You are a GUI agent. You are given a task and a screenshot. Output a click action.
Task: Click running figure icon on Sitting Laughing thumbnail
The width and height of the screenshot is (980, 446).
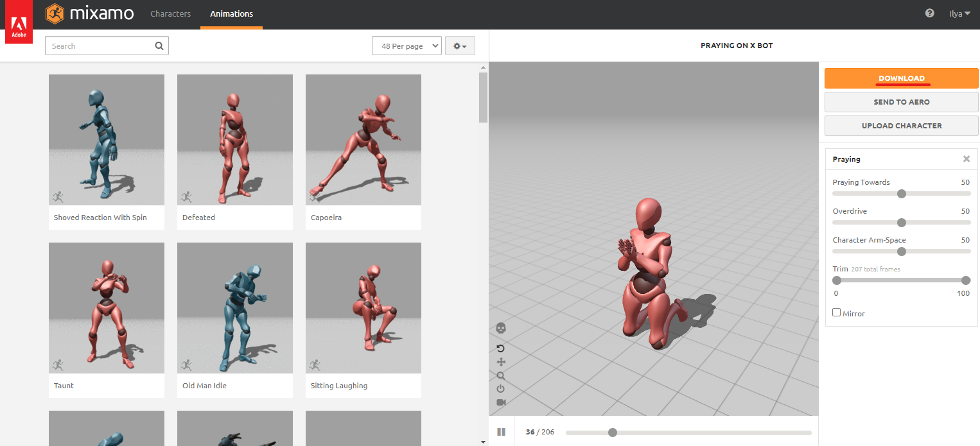(x=315, y=365)
